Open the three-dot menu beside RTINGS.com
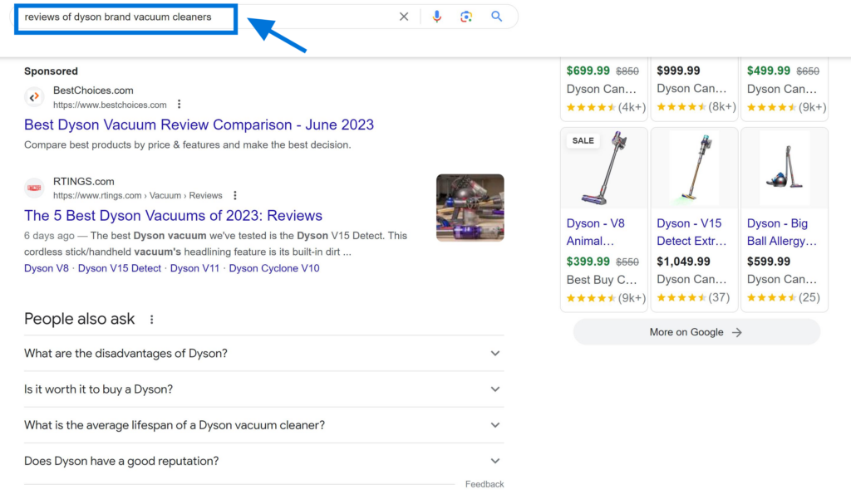 point(235,194)
